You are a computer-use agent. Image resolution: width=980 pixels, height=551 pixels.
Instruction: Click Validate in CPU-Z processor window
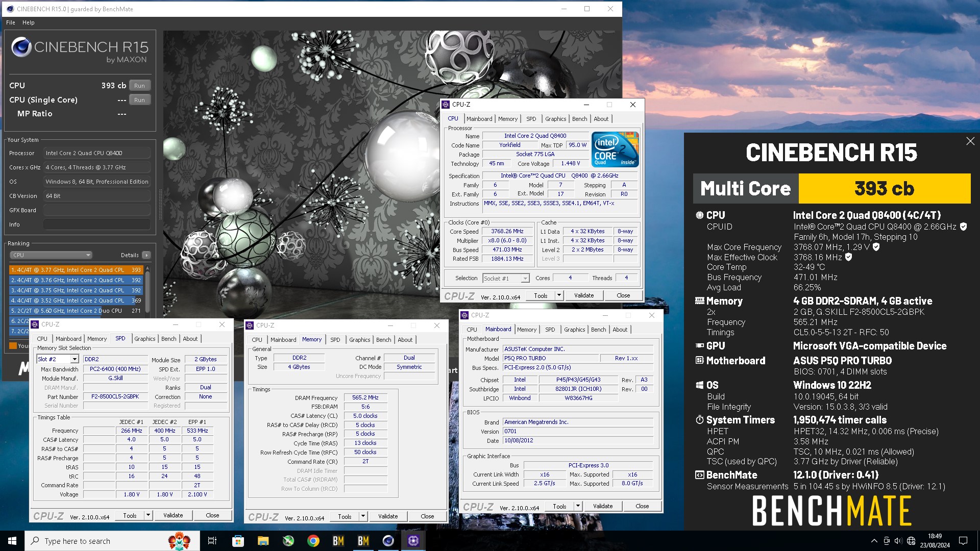click(x=584, y=295)
